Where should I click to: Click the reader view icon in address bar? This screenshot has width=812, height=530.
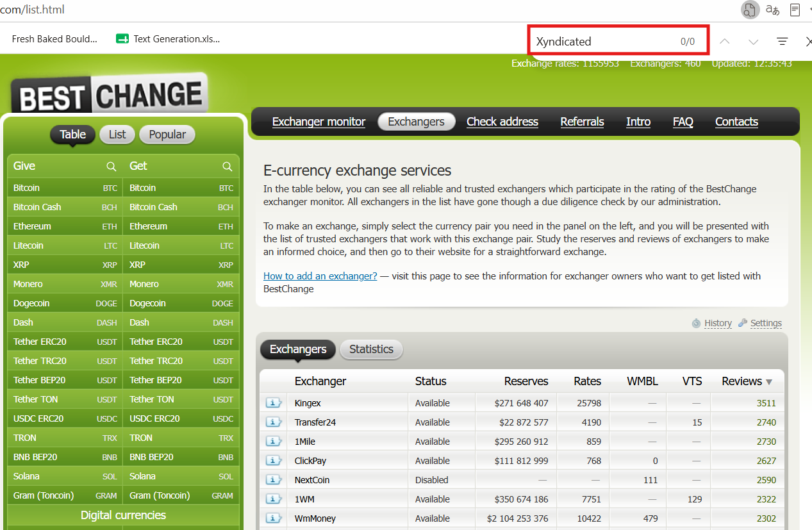click(x=795, y=10)
